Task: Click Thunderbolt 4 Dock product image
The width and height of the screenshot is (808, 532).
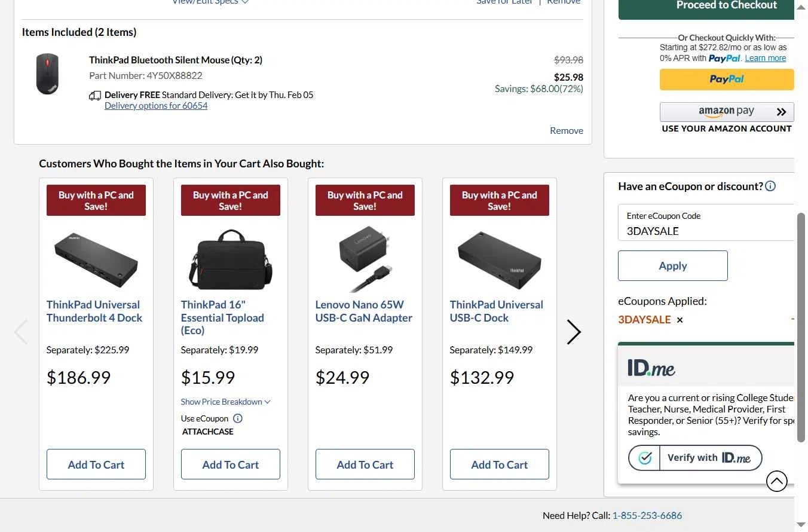Action: (x=96, y=260)
